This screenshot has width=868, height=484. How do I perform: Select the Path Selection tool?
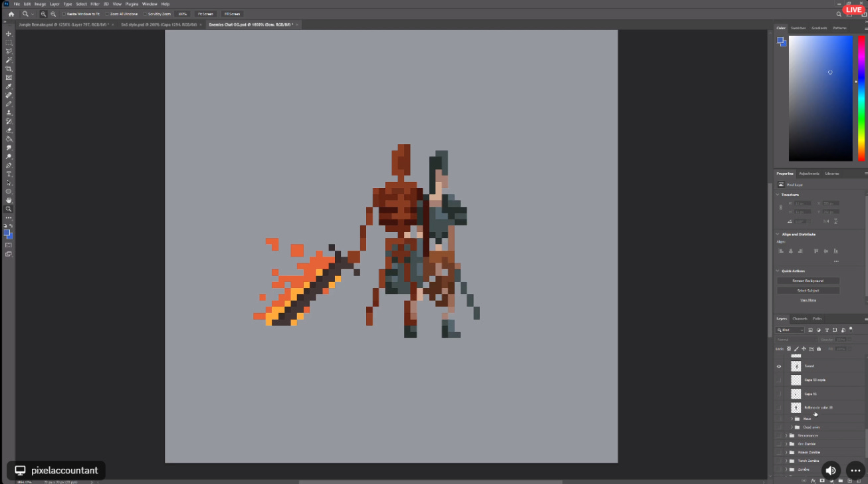(x=9, y=183)
